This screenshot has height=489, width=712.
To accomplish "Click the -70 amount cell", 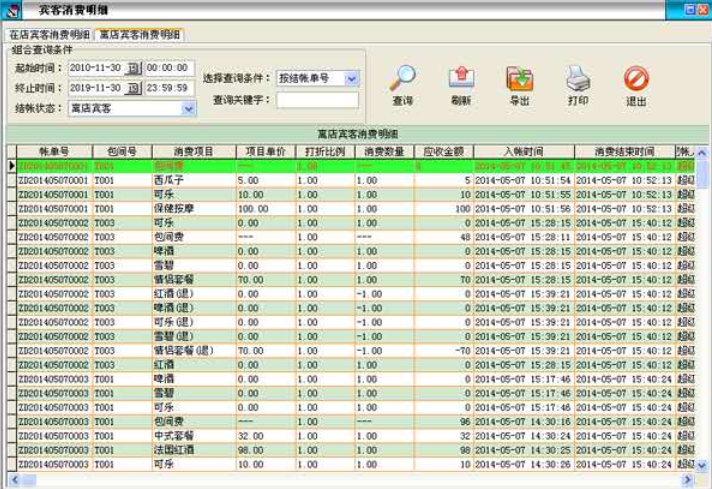I will (443, 351).
